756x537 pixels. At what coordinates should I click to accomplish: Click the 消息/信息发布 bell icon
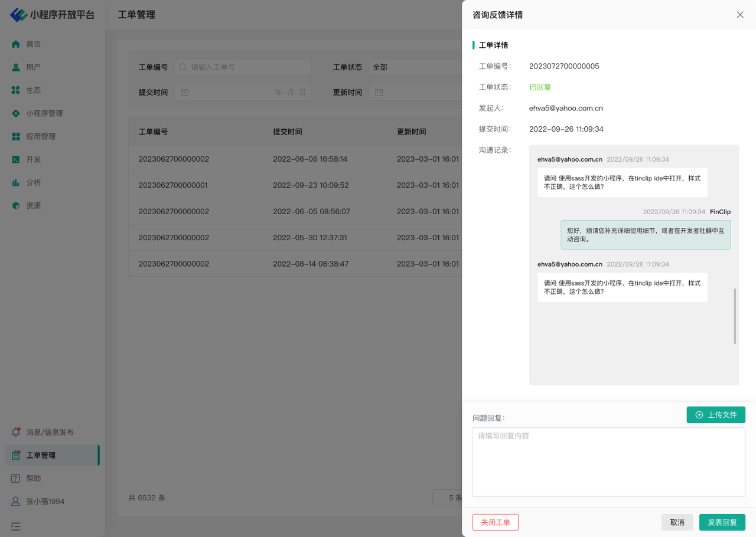click(16, 432)
